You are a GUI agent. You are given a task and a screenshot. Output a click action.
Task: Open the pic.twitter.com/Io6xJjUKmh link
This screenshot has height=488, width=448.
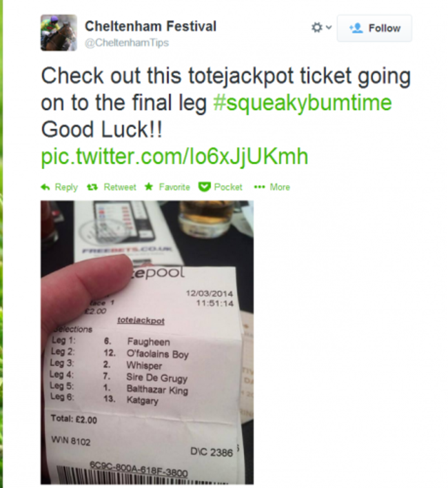[x=174, y=156]
